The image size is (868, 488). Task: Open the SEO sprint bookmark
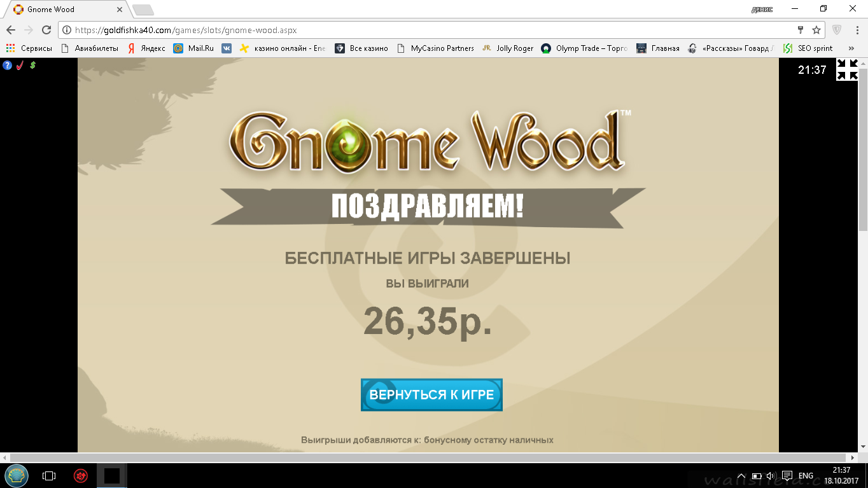pos(808,48)
